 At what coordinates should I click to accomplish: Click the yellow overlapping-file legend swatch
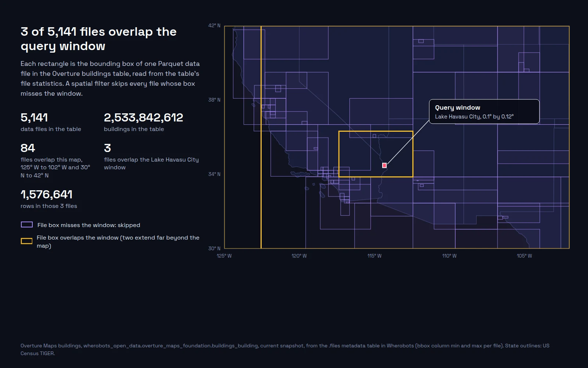click(x=26, y=241)
